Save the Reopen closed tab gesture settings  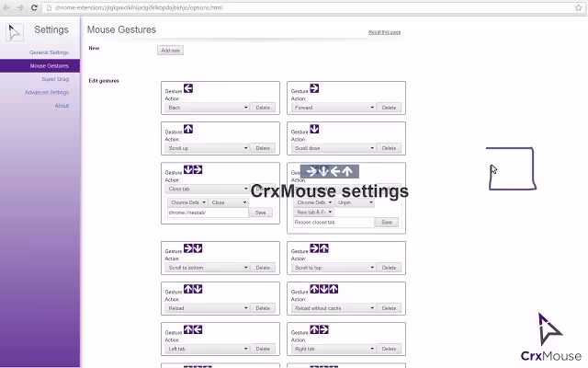pos(387,223)
